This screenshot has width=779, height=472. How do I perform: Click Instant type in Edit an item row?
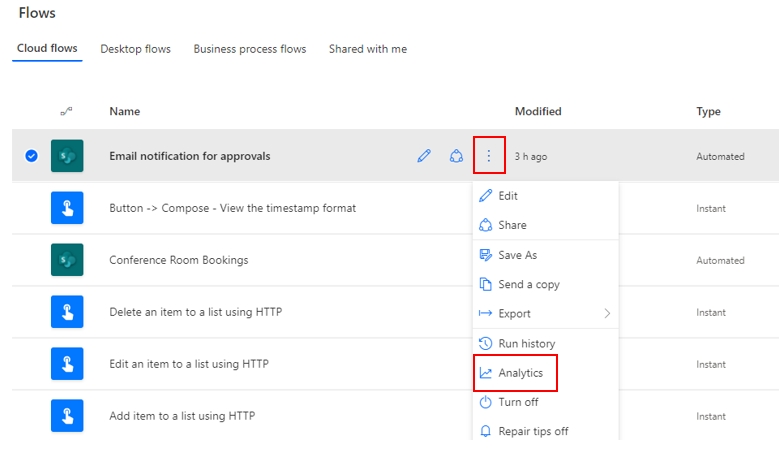click(711, 364)
